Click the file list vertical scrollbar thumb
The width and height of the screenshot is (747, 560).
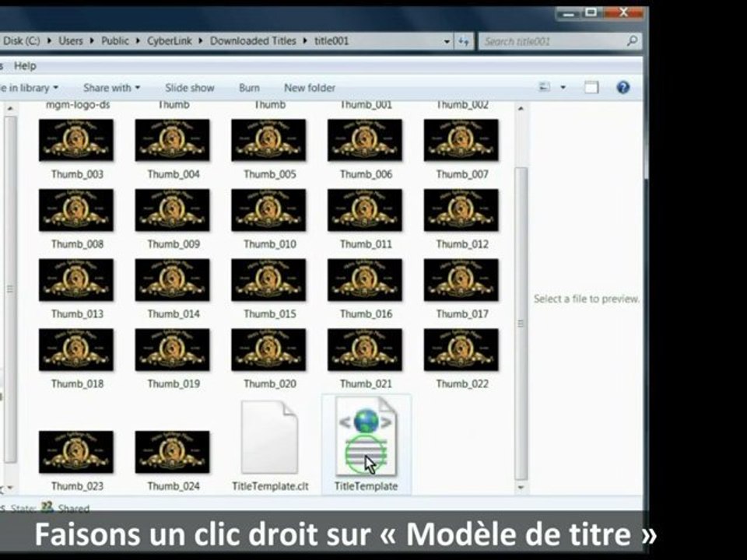(x=521, y=324)
